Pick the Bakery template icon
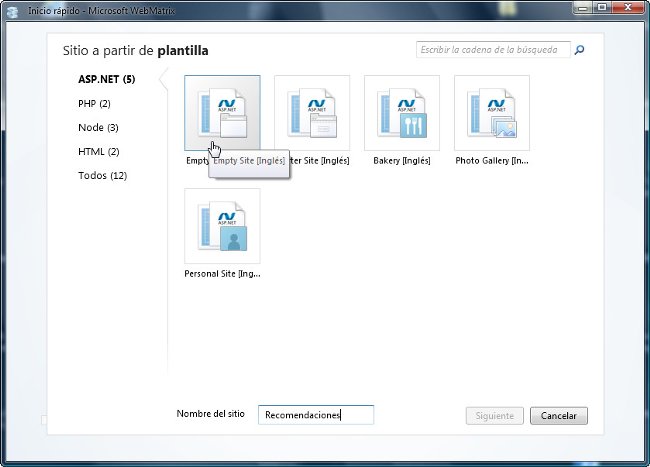This screenshot has height=467, width=650. pyautogui.click(x=402, y=113)
